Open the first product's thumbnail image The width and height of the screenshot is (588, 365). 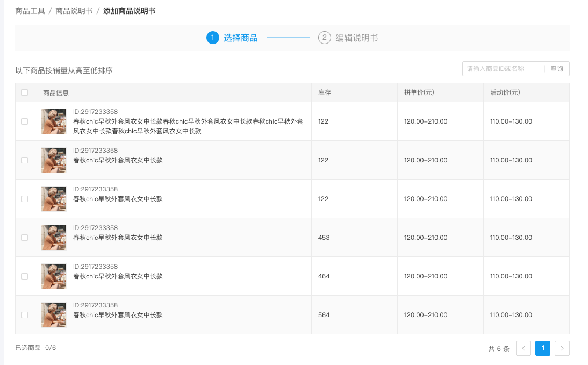(x=54, y=121)
